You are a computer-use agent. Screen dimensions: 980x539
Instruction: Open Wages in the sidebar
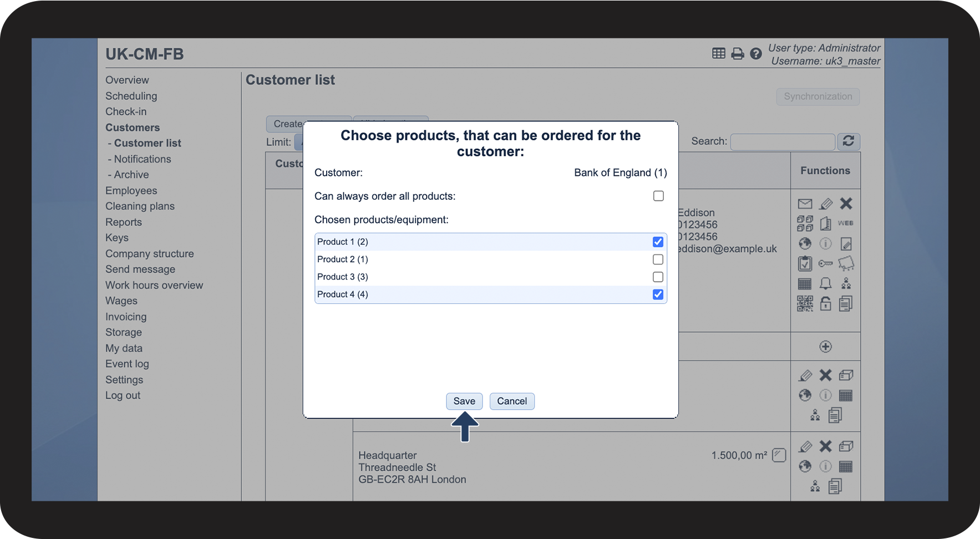121,301
